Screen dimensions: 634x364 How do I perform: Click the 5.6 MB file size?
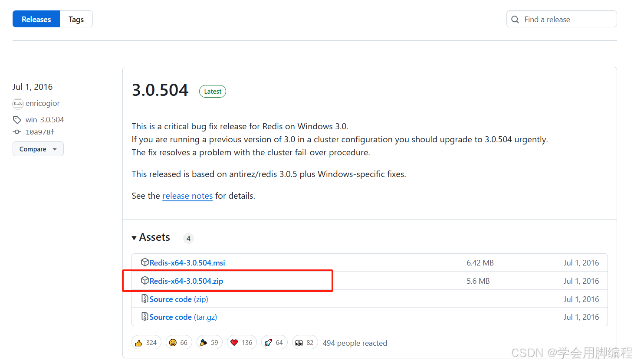(x=478, y=281)
